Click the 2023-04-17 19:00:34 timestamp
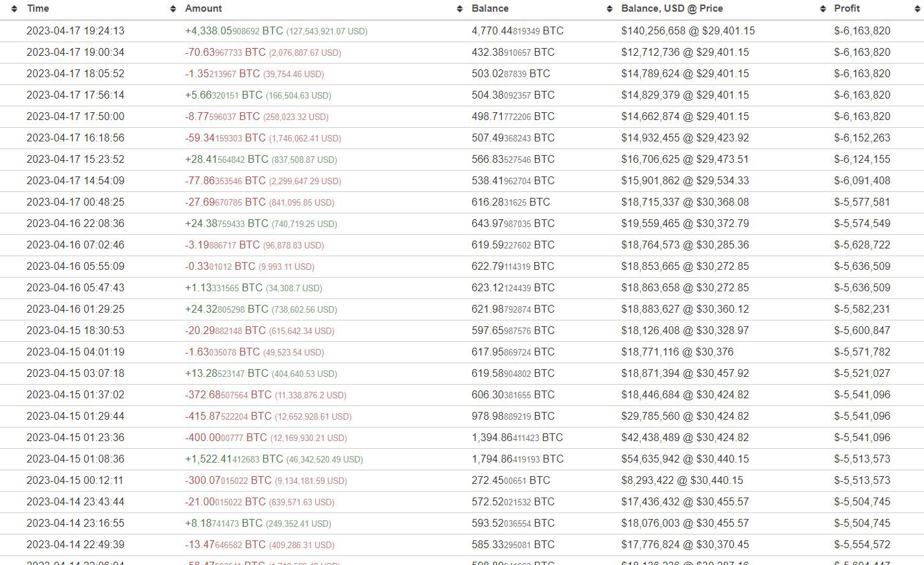 coord(75,53)
